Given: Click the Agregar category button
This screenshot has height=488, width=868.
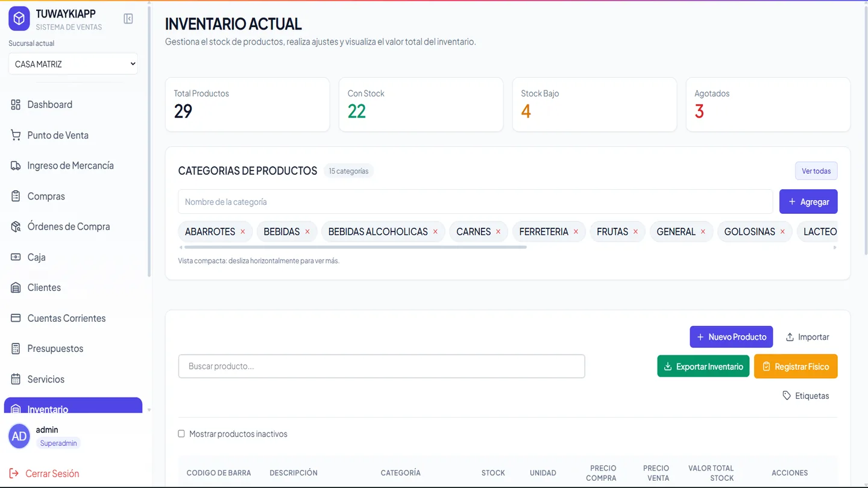Looking at the screenshot, I should pyautogui.click(x=808, y=202).
